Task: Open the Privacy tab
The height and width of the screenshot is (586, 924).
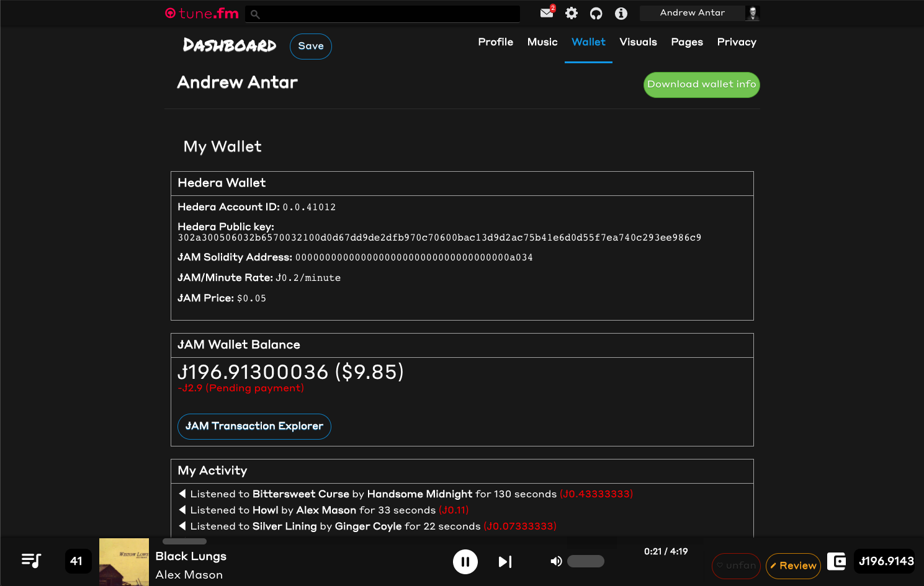Action: 737,42
